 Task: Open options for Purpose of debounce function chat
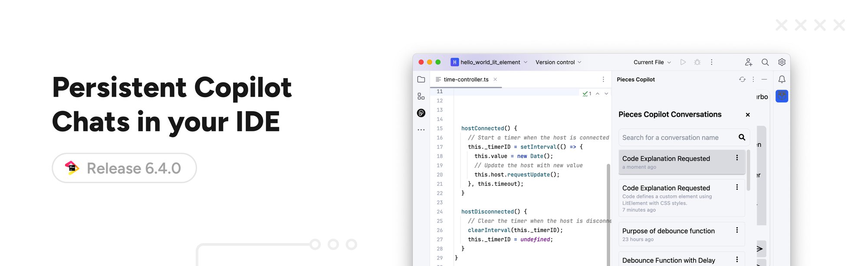coord(737,230)
